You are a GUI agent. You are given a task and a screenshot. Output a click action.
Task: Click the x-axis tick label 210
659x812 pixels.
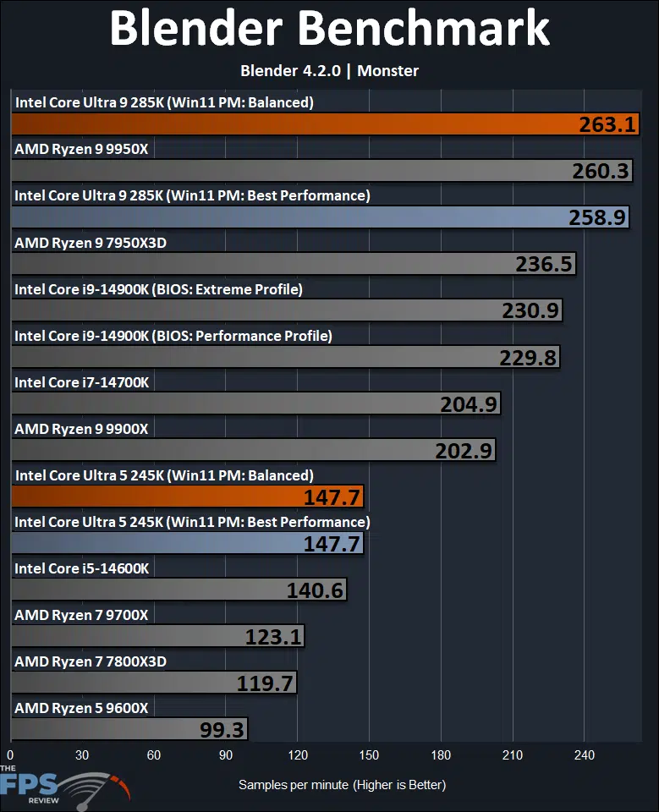point(513,755)
